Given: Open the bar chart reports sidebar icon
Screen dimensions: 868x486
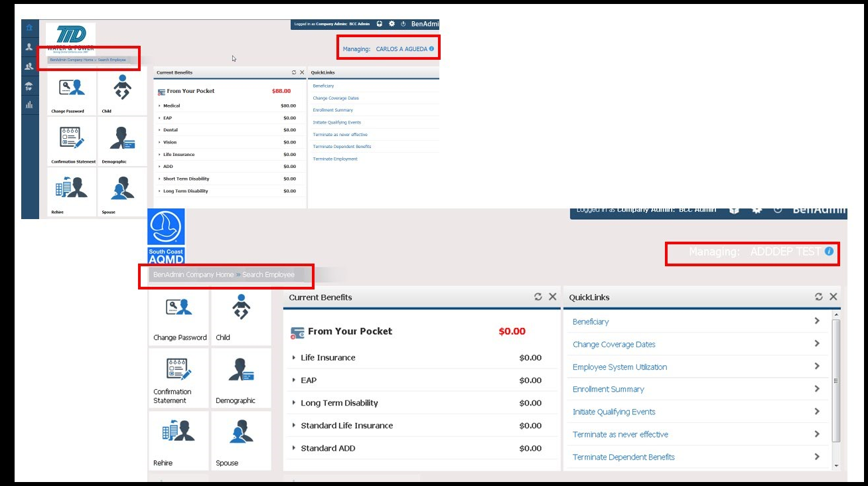Looking at the screenshot, I should [x=29, y=105].
